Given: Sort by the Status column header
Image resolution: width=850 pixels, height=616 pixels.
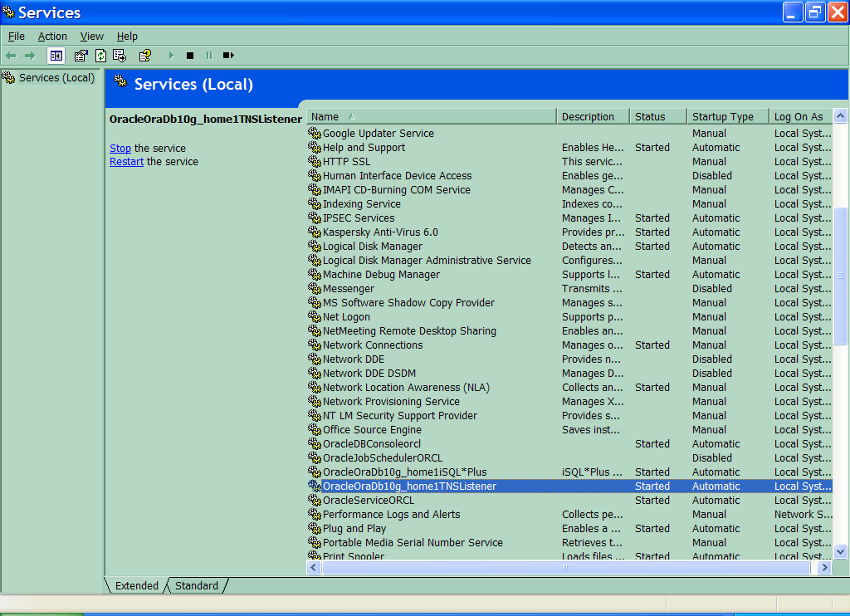Looking at the screenshot, I should [657, 117].
